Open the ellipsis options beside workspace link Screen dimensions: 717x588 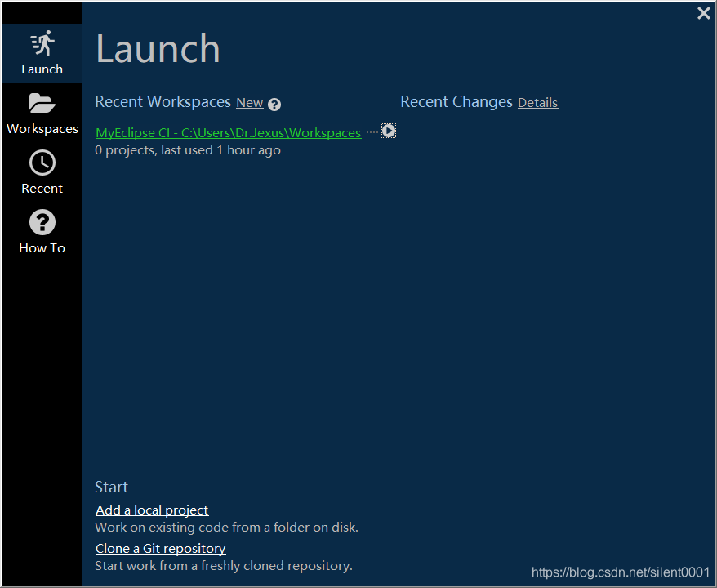[x=372, y=132]
